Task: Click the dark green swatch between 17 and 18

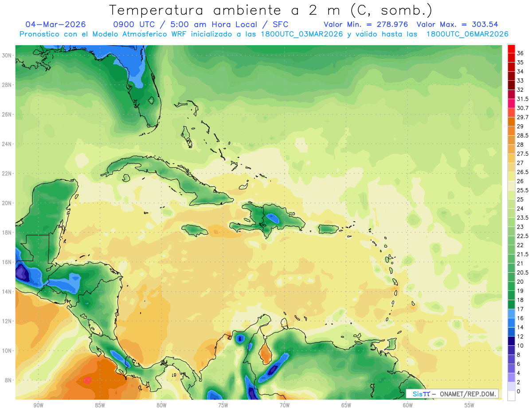Action: [511, 305]
